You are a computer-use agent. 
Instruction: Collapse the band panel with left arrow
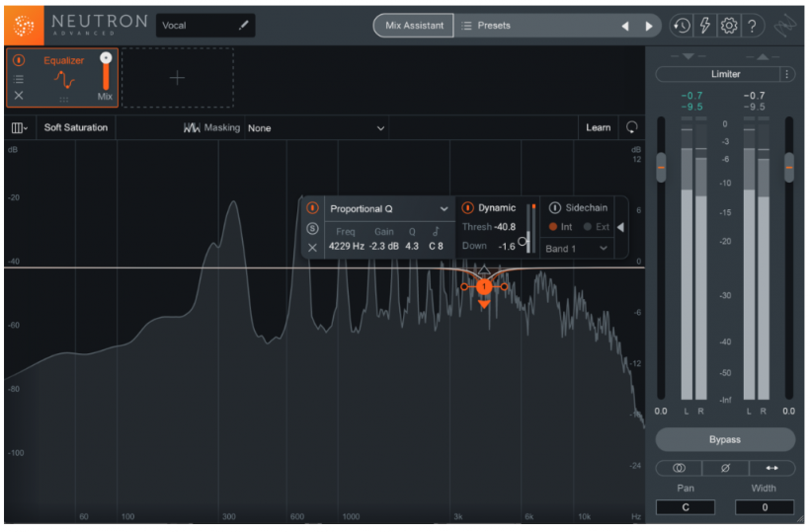[621, 227]
